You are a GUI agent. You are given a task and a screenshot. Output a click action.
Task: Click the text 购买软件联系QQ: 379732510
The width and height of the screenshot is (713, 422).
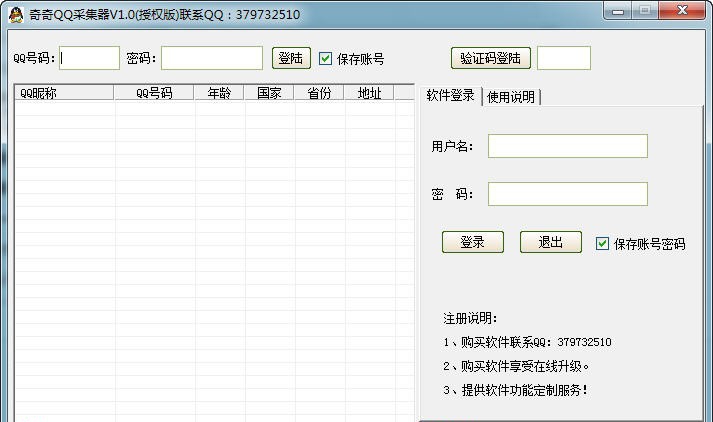536,342
